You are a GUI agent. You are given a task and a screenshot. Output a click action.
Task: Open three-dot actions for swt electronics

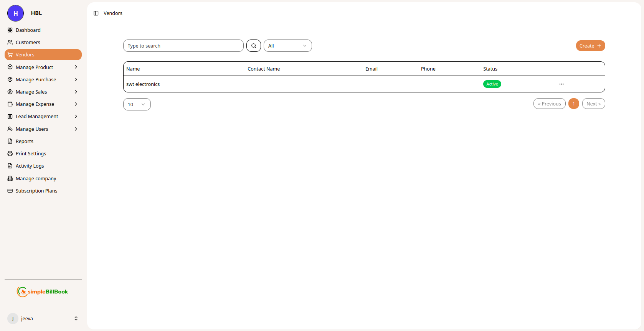pyautogui.click(x=561, y=84)
